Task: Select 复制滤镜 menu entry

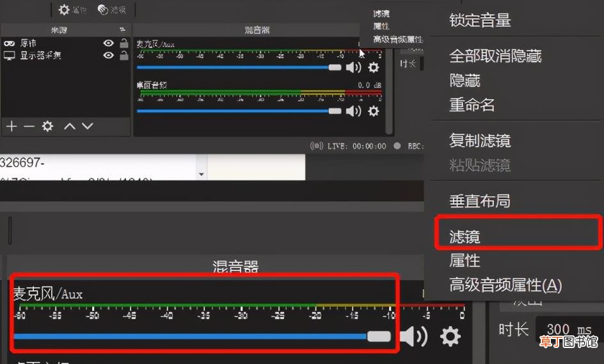Action: [x=480, y=141]
